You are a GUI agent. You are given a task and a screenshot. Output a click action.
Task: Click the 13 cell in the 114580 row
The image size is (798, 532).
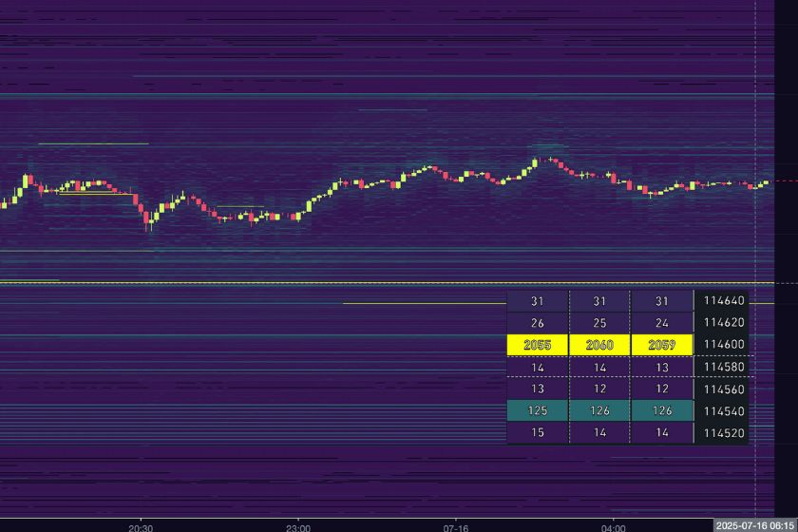tap(661, 367)
